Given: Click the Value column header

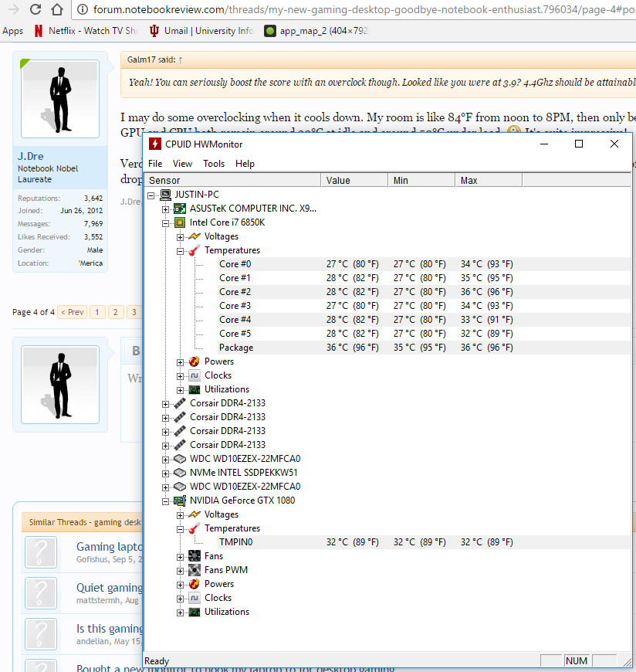Looking at the screenshot, I should tap(354, 181).
